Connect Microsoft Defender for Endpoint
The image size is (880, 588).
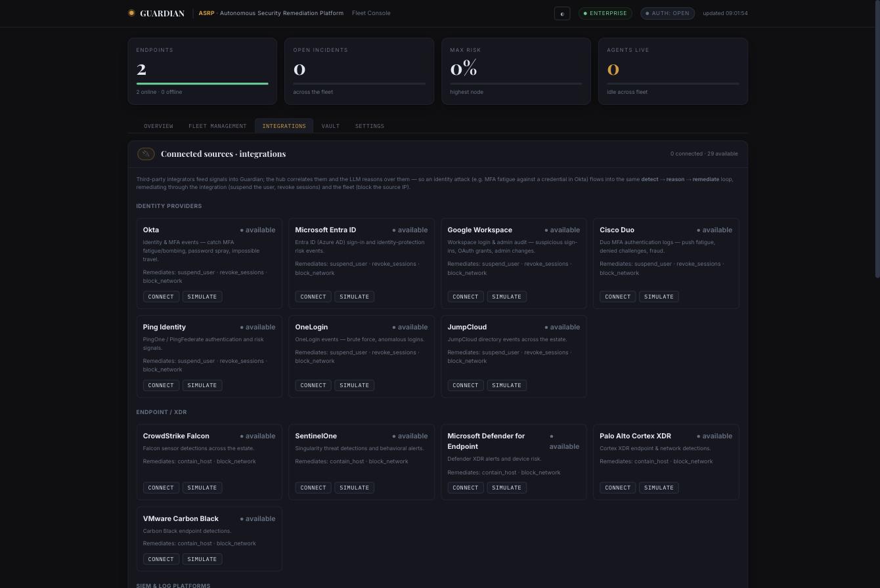[466, 488]
